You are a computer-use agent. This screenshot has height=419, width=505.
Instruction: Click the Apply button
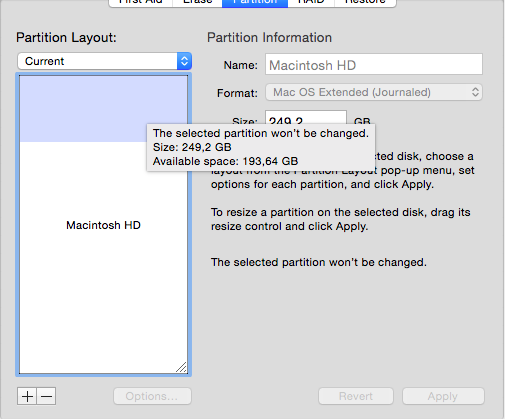coord(443,396)
